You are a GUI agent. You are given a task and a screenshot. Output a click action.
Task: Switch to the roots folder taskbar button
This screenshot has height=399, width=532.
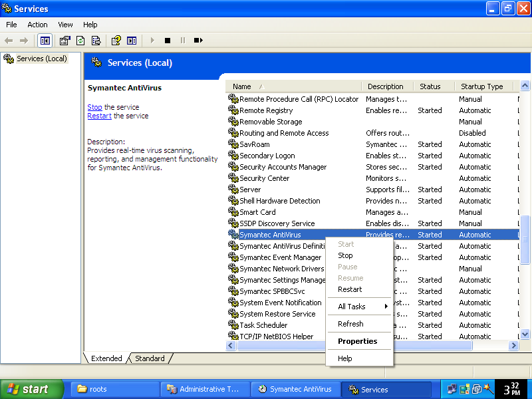[115, 389]
